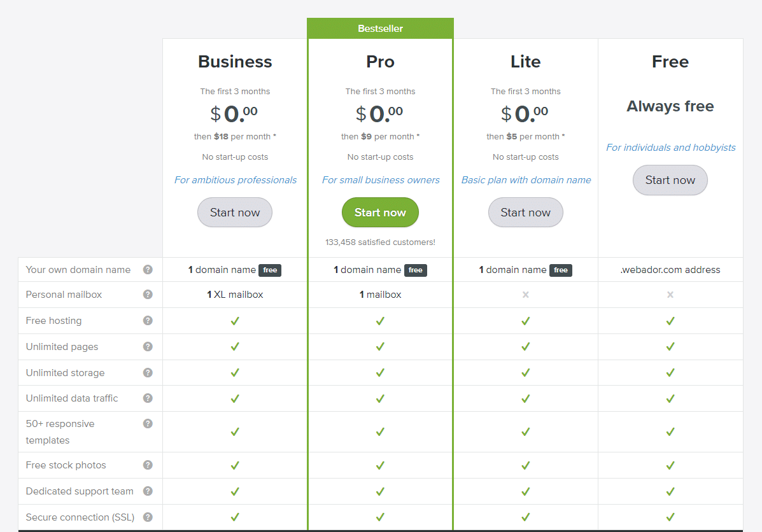Click '50+ responsive templates' row label
Screen dimensions: 762x532
pyautogui.click(x=60, y=432)
